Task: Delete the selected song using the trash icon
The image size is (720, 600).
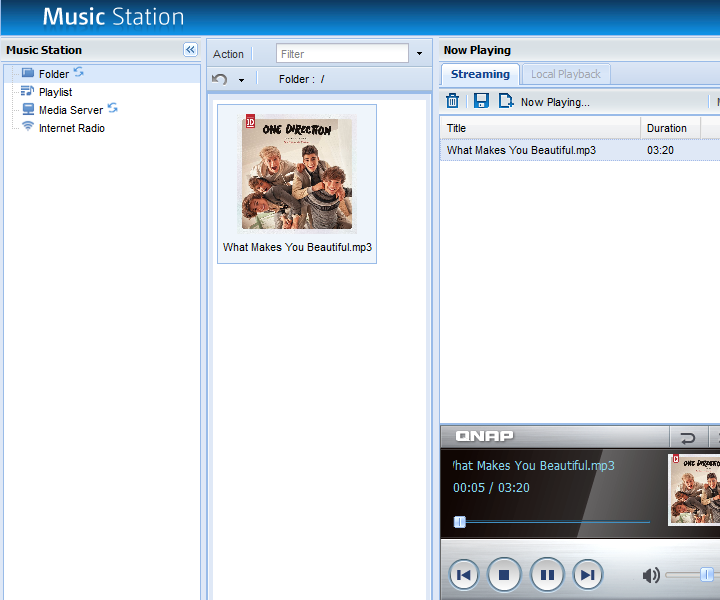Action: click(452, 101)
